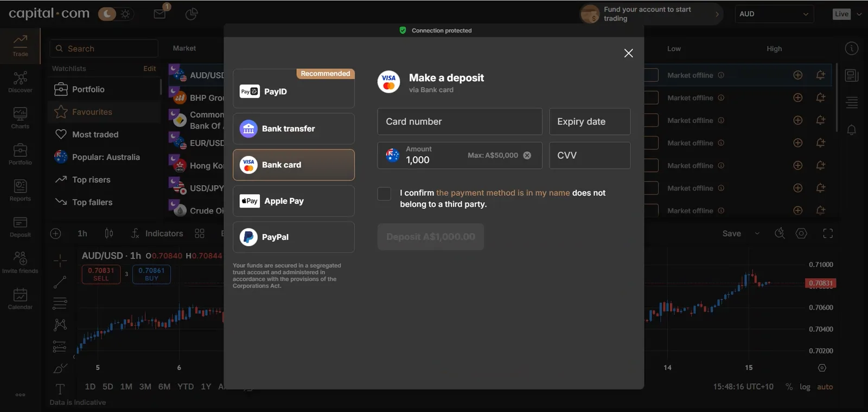
Task: Expand the Save options chevron
Action: (757, 234)
